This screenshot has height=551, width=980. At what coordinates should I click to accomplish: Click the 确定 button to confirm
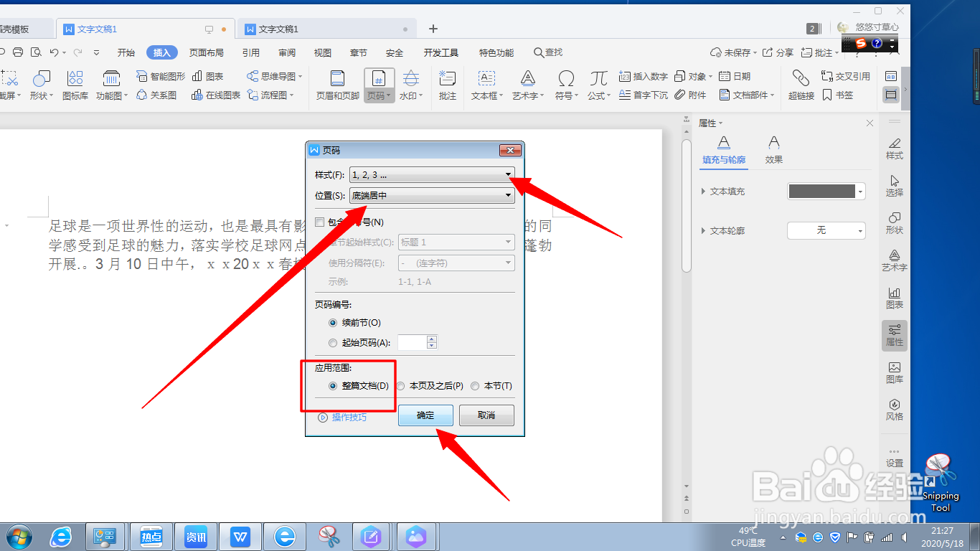click(425, 415)
